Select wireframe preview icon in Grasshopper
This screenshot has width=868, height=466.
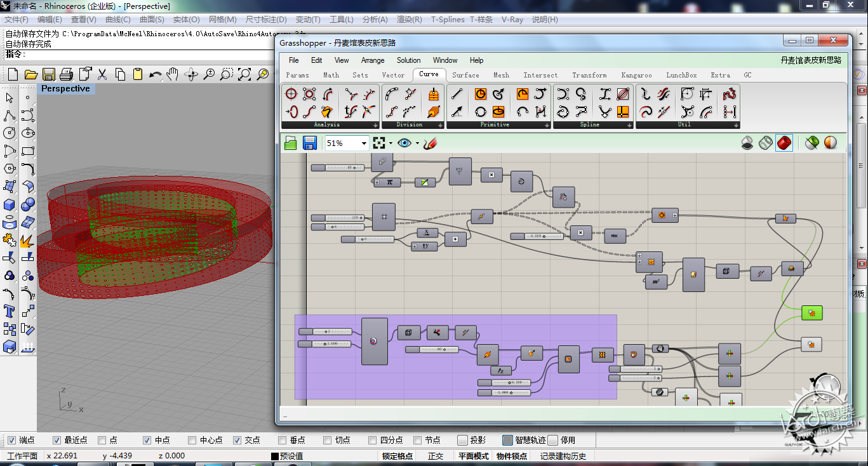(x=766, y=143)
